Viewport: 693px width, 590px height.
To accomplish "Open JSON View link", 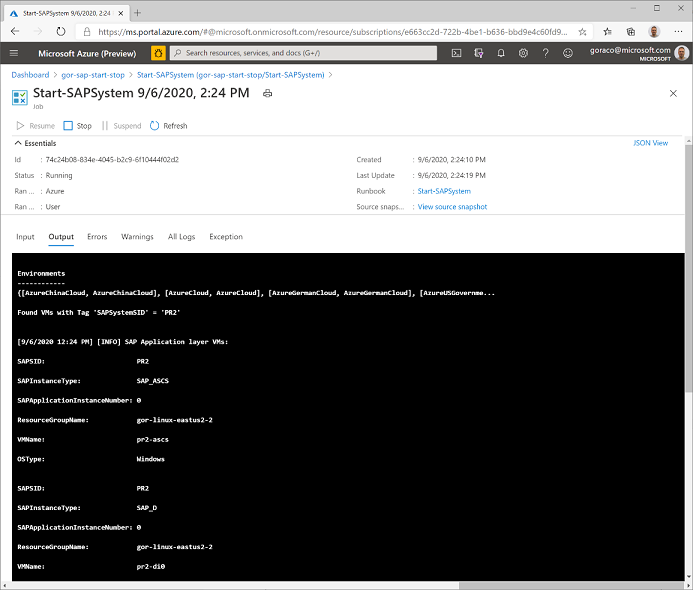I will tap(651, 143).
